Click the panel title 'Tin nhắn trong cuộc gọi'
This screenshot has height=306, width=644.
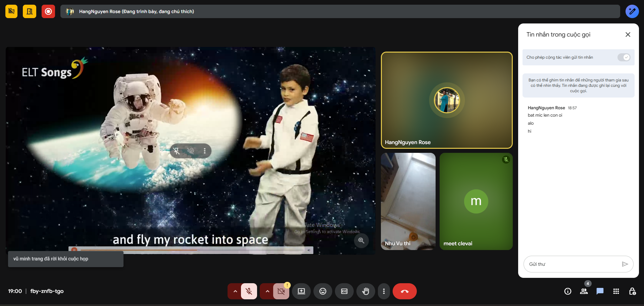pos(558,35)
